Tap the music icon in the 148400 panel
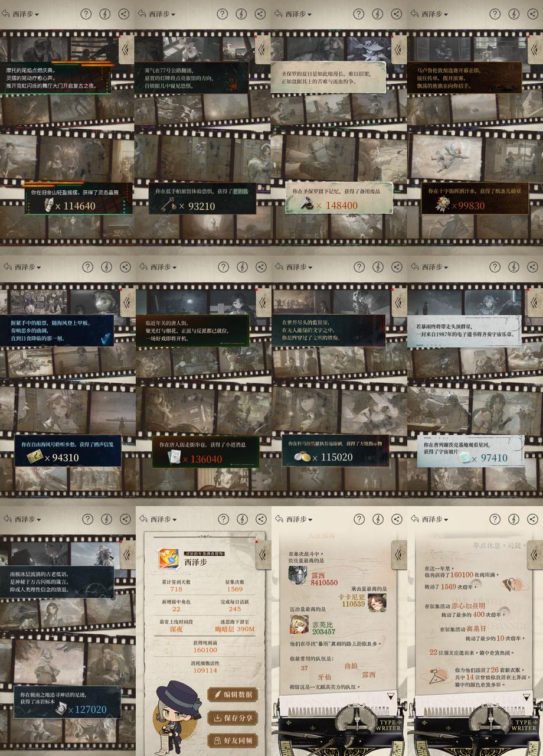The height and width of the screenshot is (756, 543). [377, 14]
